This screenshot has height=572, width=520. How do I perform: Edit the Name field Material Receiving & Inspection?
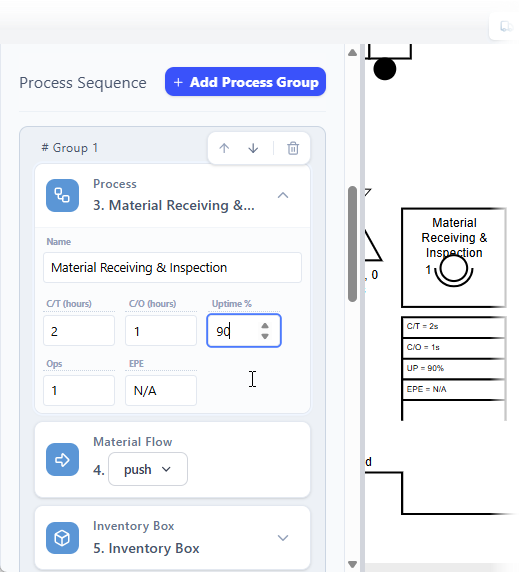point(172,267)
